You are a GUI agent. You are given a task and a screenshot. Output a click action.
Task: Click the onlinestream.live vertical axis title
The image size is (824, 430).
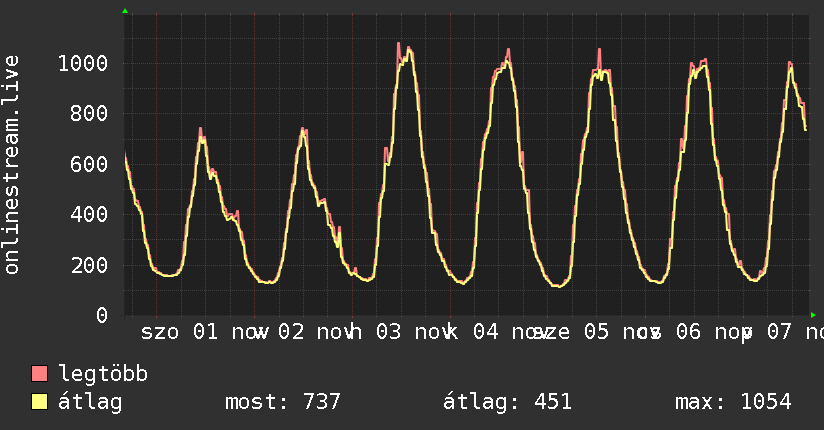[x=11, y=165]
